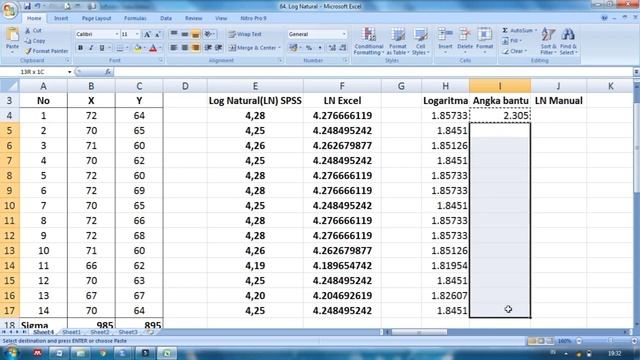Click the Copy icon
The height and width of the screenshot is (360, 640).
pos(28,41)
